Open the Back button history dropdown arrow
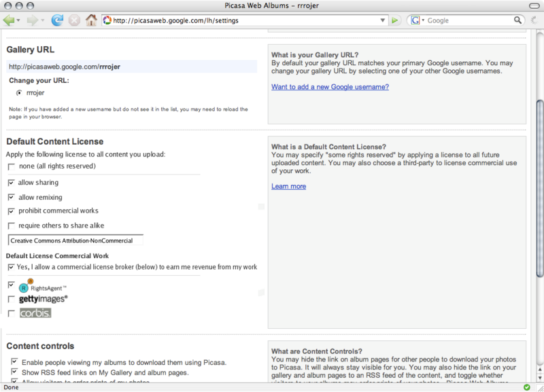The image size is (544, 392). [x=18, y=20]
